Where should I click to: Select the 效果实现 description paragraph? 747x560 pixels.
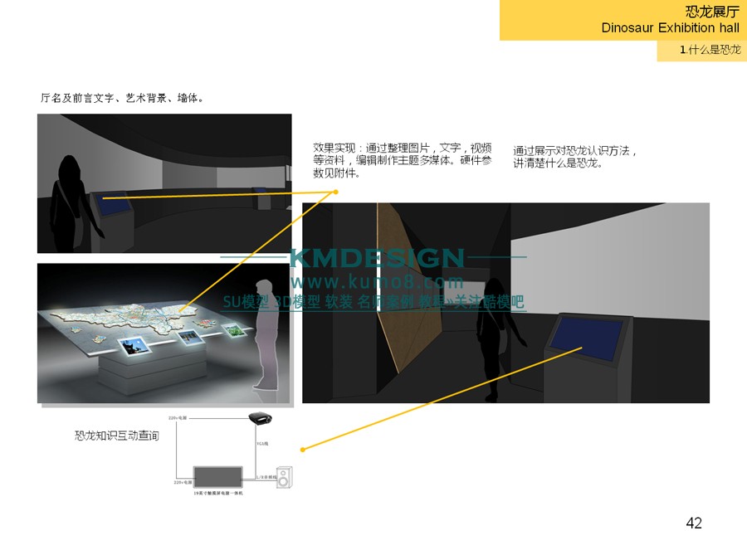coord(402,160)
